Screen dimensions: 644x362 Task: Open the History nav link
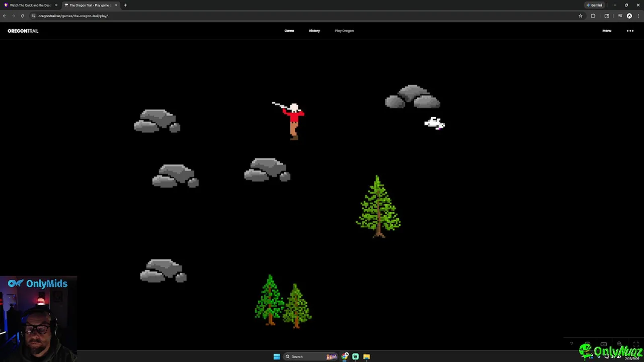point(314,31)
